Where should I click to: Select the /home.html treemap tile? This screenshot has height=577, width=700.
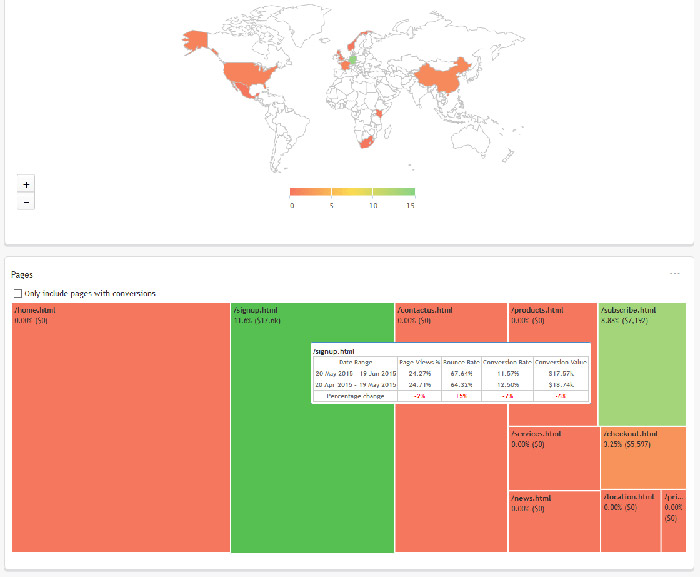click(120, 430)
